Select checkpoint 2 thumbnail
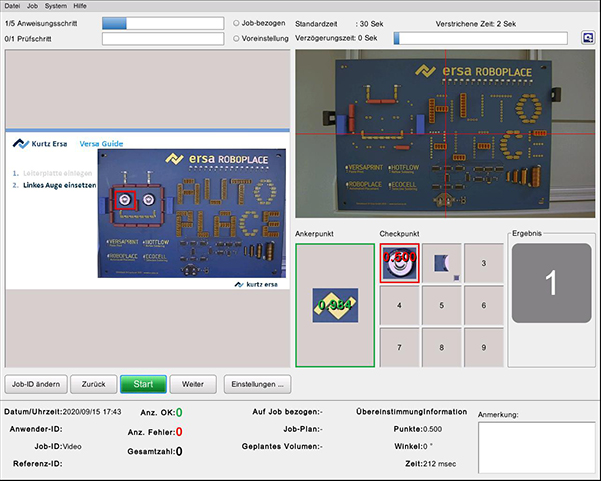601x481 pixels. coord(441,263)
